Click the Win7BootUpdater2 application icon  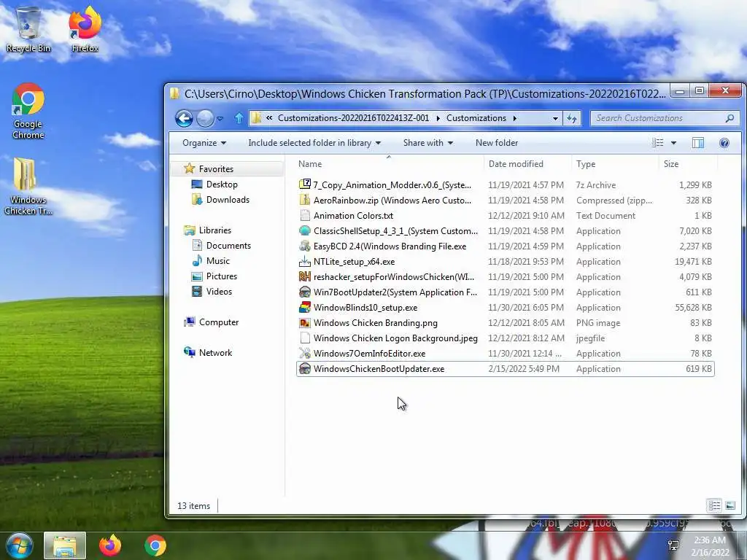(x=304, y=292)
